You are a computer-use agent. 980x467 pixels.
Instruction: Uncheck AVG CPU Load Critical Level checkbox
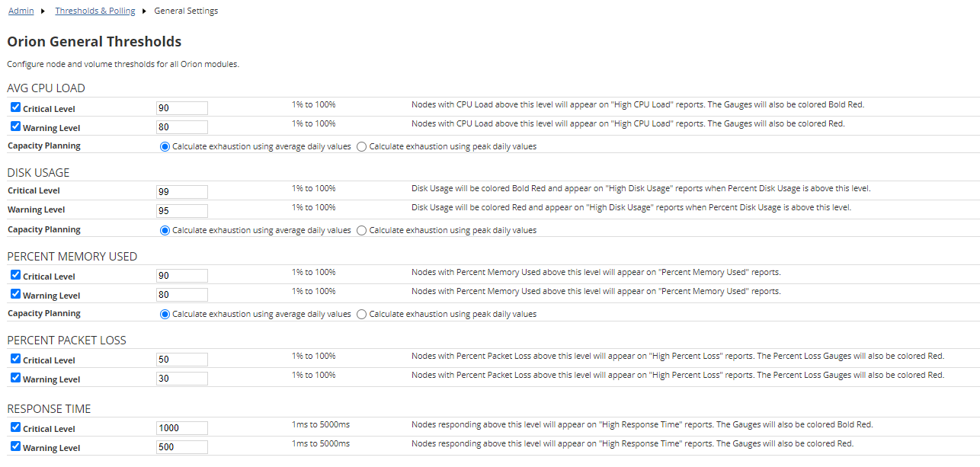pos(15,107)
